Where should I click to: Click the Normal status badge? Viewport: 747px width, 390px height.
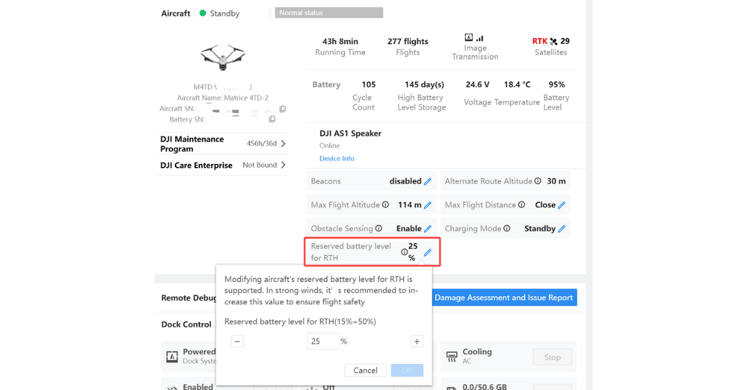(x=329, y=13)
